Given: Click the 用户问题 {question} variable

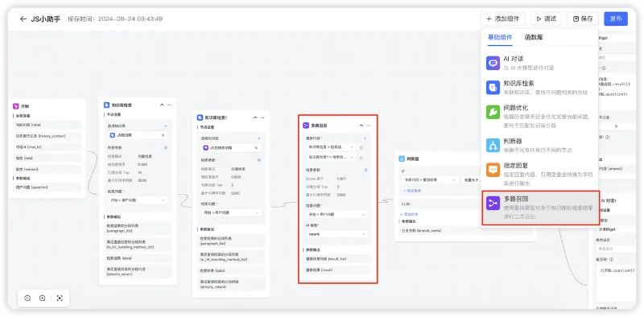Looking at the screenshot, I should 47,187.
